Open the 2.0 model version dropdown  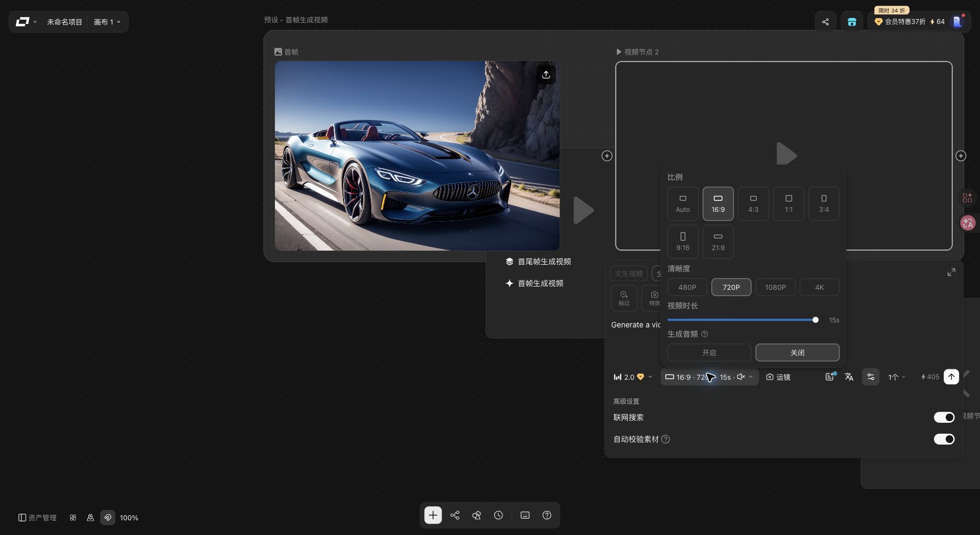(x=633, y=377)
